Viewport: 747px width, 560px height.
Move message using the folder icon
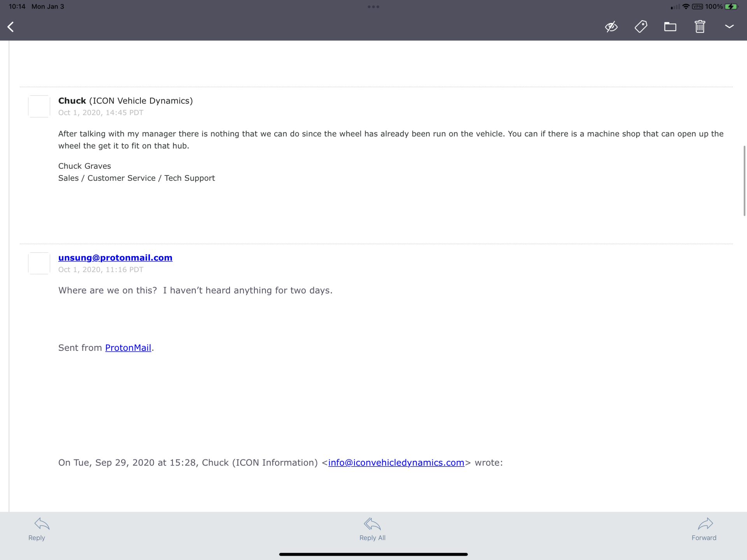(x=670, y=27)
